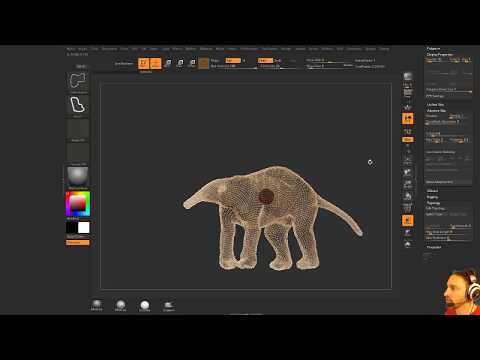This screenshot has height=360, width=480.
Task: Expand the Projection section
Action: point(434,247)
